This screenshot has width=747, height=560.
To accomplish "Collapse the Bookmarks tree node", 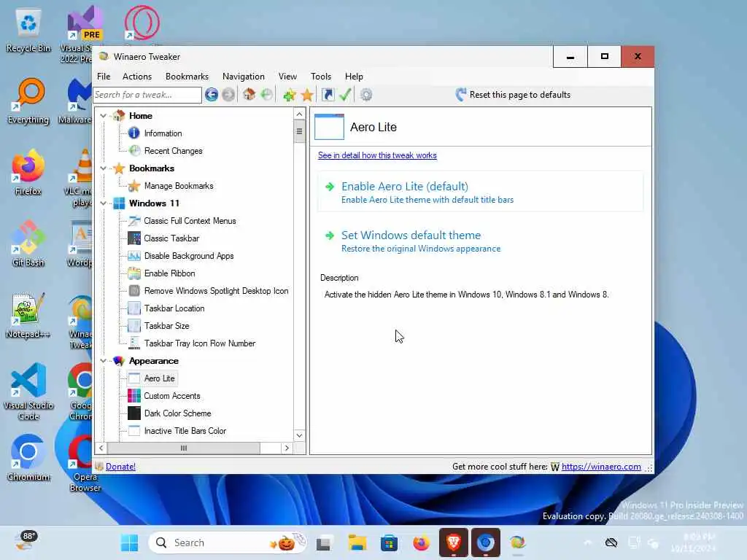I will [x=103, y=168].
